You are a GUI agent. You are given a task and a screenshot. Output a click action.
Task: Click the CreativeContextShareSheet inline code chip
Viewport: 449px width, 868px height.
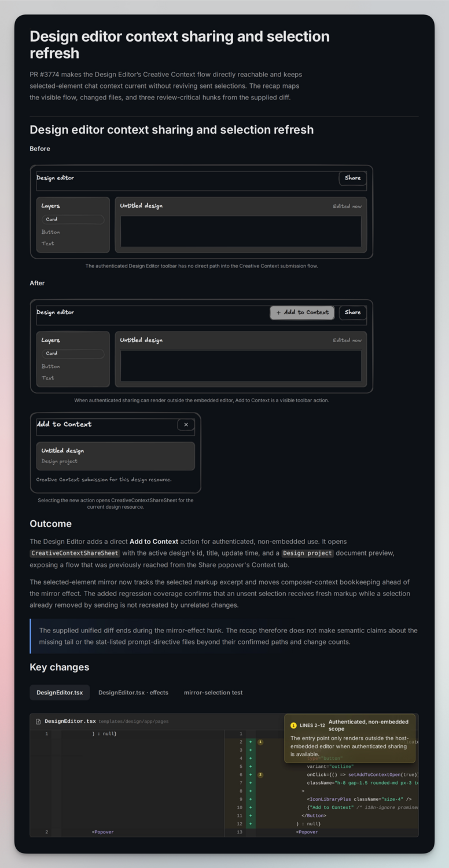(x=75, y=553)
